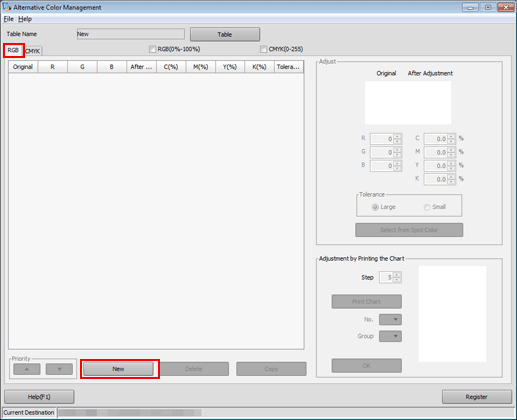The width and height of the screenshot is (517, 420).
Task: Sort by the R column header
Action: tap(53, 67)
